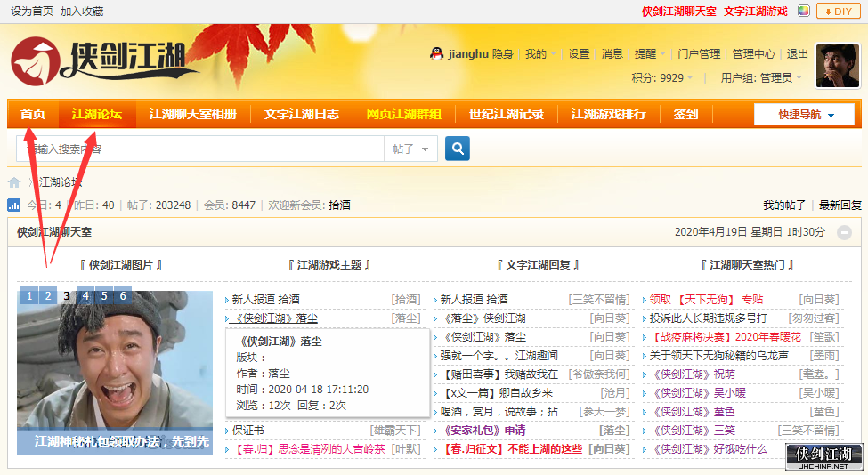Open the 领取【天下无狗】专贴 thread
Image resolution: width=868 pixels, height=475 pixels.
click(706, 299)
